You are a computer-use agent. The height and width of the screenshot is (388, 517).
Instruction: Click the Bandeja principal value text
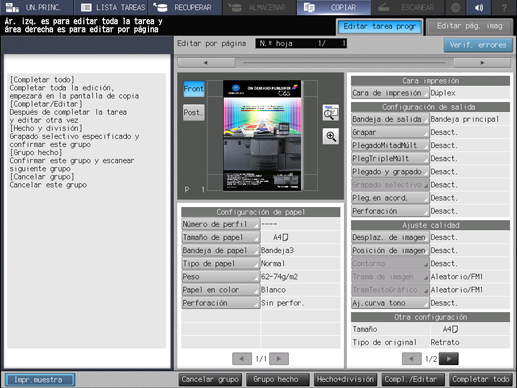465,119
